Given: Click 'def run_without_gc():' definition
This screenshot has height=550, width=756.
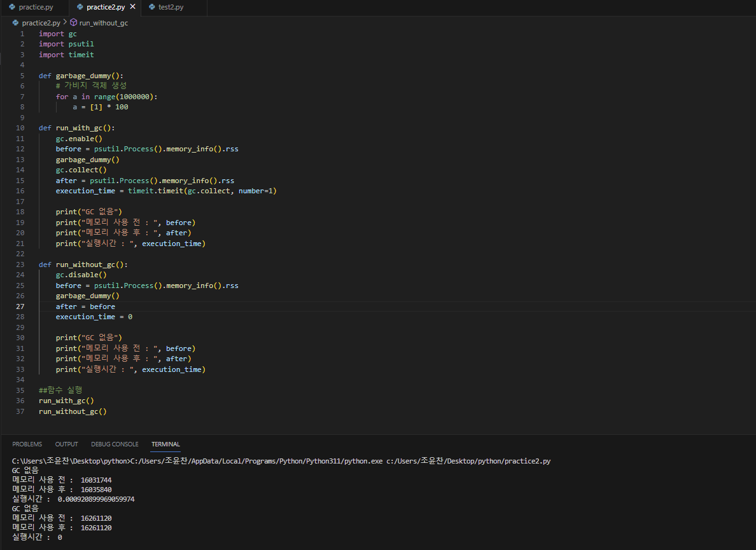Looking at the screenshot, I should click(x=83, y=265).
